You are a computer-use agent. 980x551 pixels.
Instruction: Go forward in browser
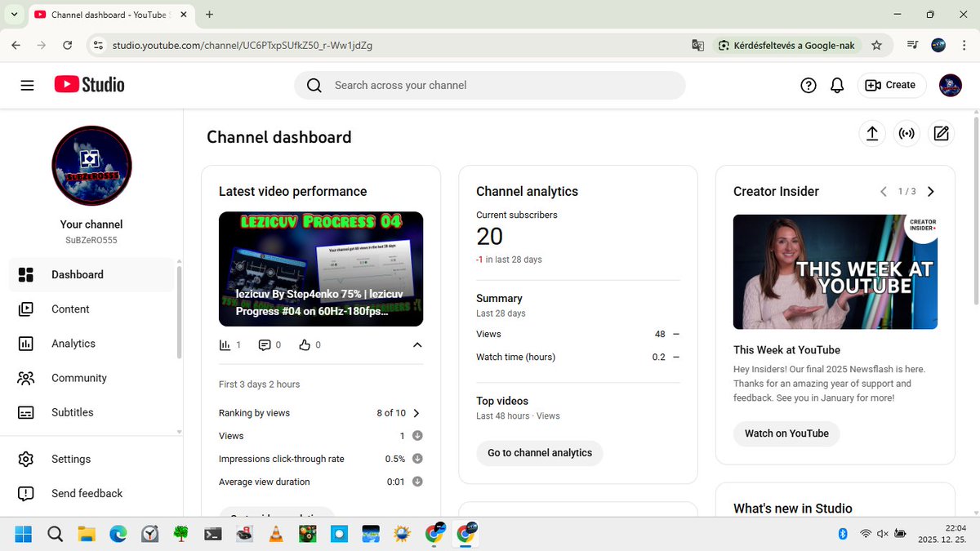point(42,46)
